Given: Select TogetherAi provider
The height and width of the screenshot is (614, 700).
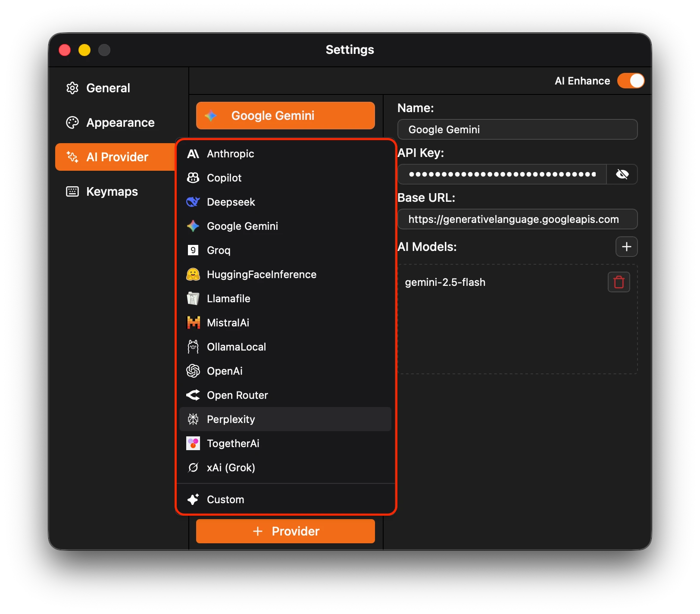Looking at the screenshot, I should tap(285, 443).
